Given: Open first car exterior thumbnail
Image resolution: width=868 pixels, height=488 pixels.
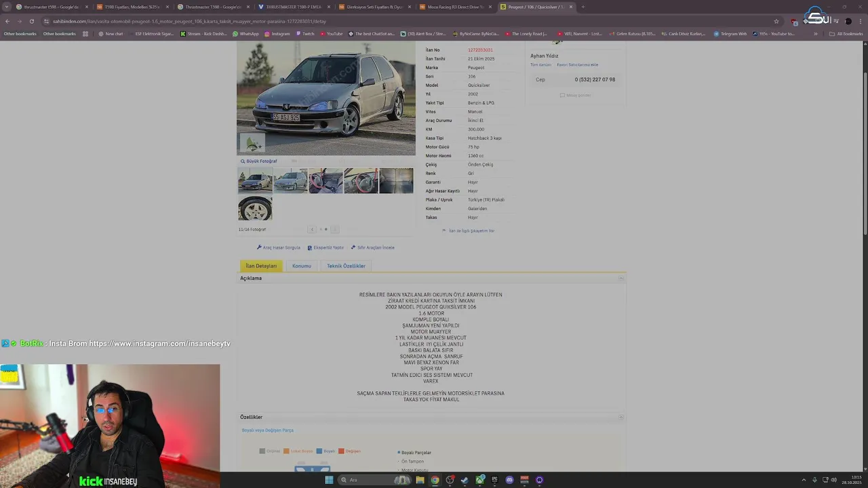Looking at the screenshot, I should 255,181.
